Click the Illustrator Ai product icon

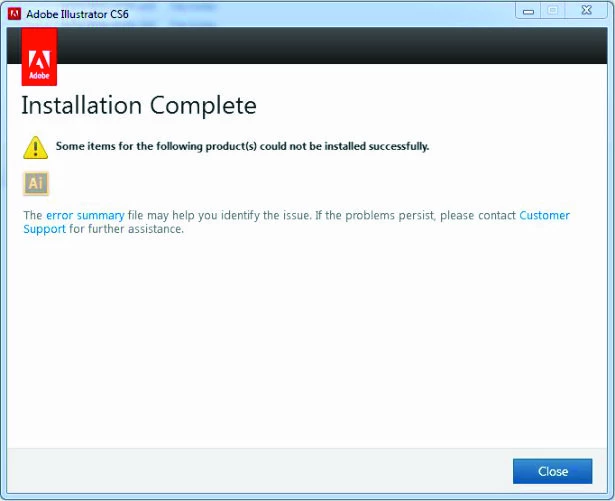pyautogui.click(x=36, y=183)
